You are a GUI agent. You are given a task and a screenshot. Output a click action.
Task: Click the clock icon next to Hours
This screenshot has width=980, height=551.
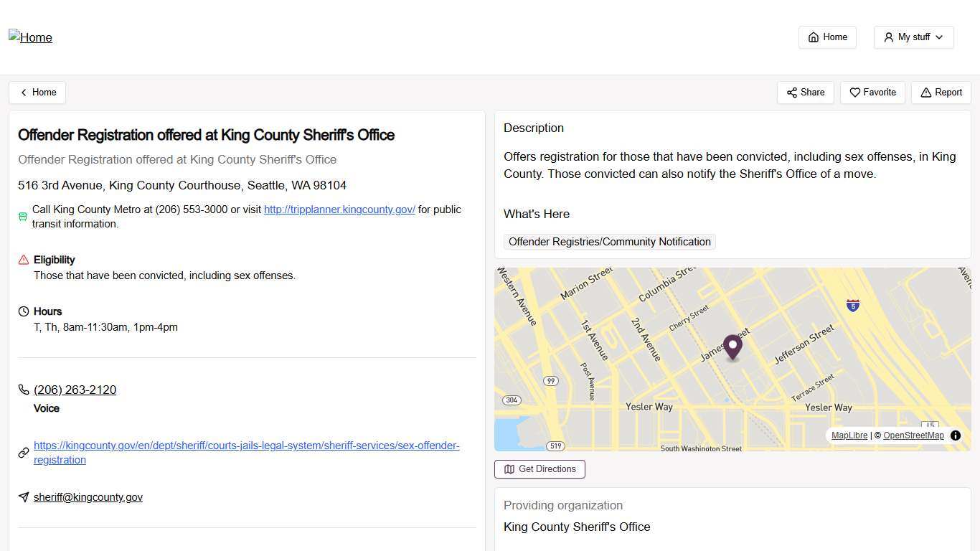[x=23, y=311]
